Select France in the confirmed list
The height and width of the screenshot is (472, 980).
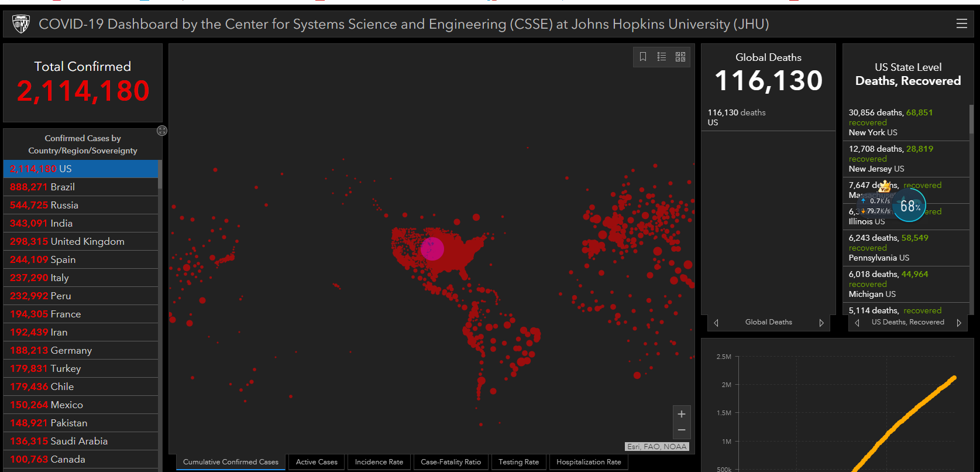point(81,314)
